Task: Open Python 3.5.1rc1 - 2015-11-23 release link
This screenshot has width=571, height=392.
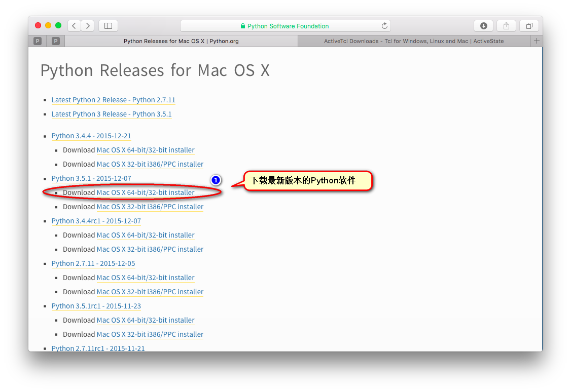Action: (x=96, y=306)
